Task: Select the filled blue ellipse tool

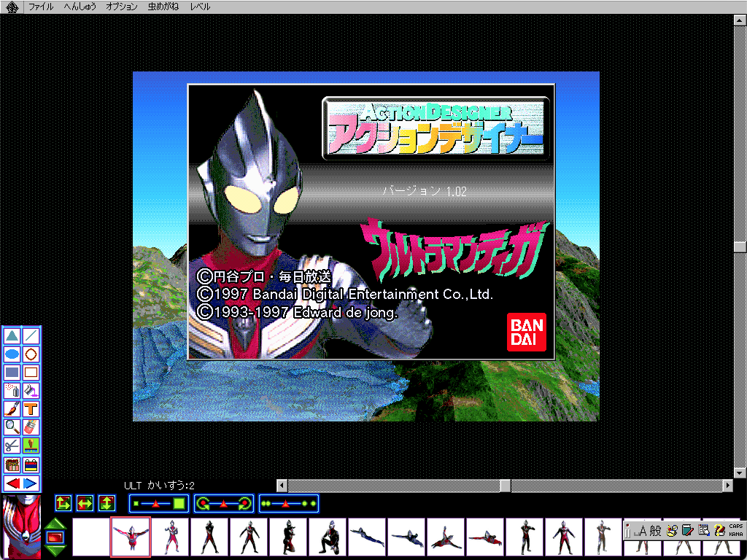Action: 12,354
